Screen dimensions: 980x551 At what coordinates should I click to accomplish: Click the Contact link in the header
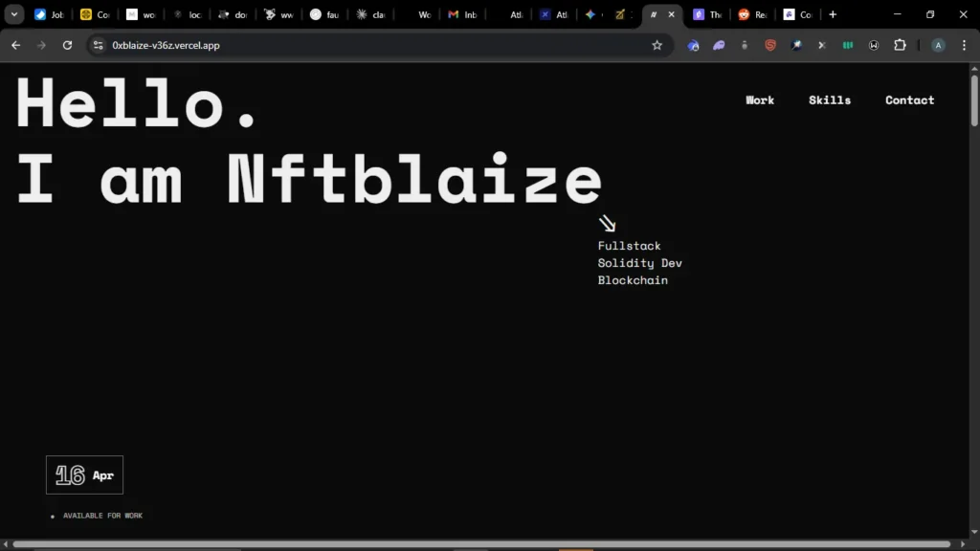pos(909,99)
